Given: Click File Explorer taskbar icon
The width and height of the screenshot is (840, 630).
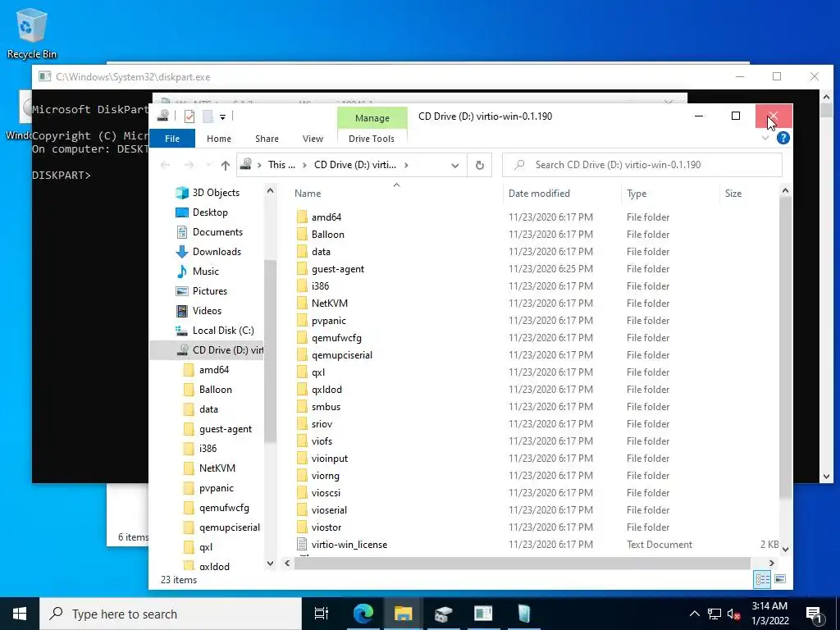Looking at the screenshot, I should click(403, 614).
